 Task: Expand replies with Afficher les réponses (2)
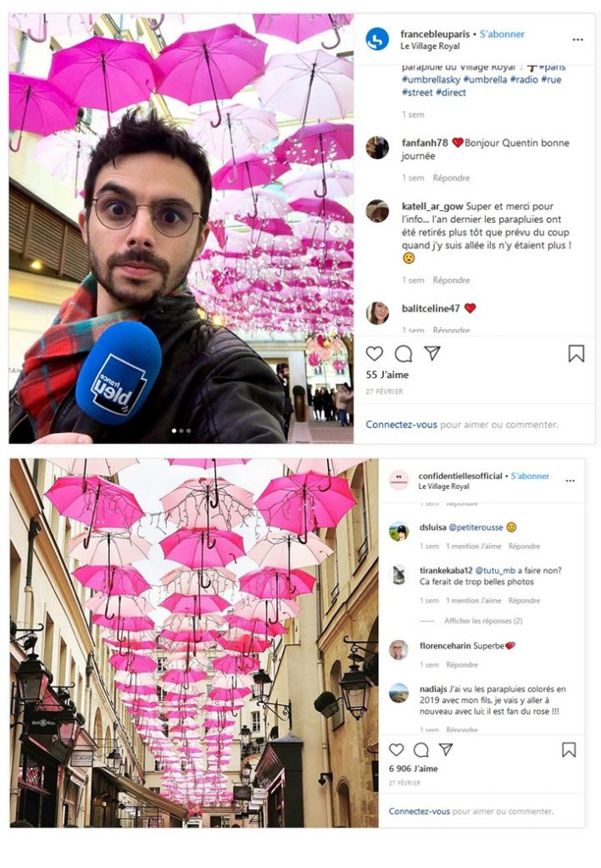point(483,621)
